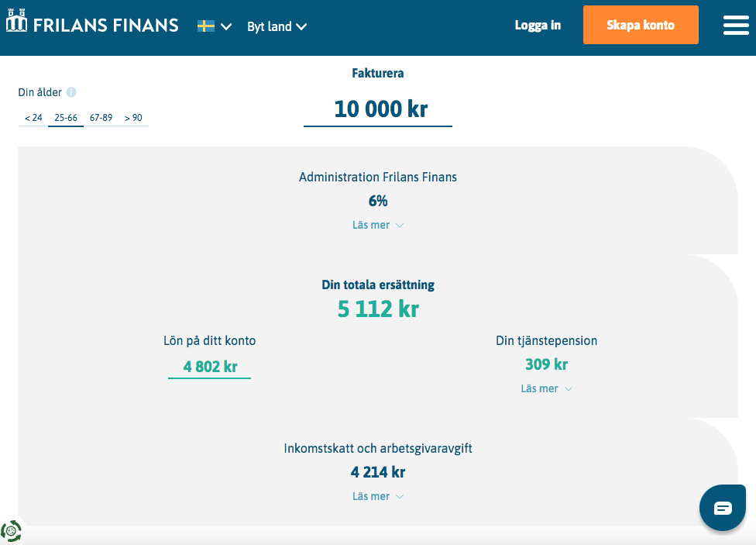Click the info icon beside Din ålder
The width and height of the screenshot is (756, 545).
click(x=71, y=92)
